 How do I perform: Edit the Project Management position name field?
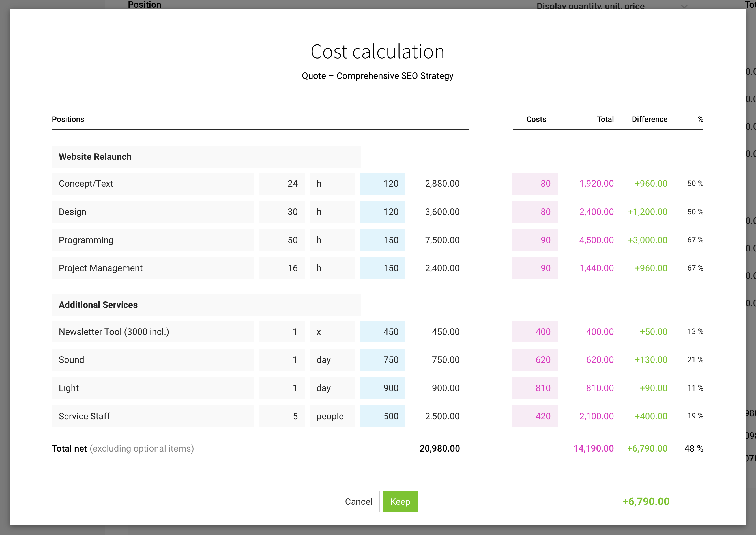(x=153, y=268)
